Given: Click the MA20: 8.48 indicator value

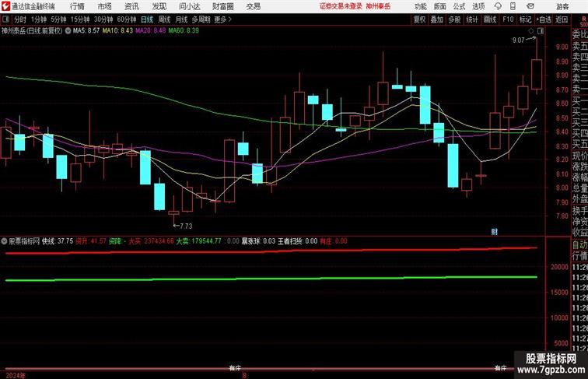Looking at the screenshot, I should pos(150,31).
